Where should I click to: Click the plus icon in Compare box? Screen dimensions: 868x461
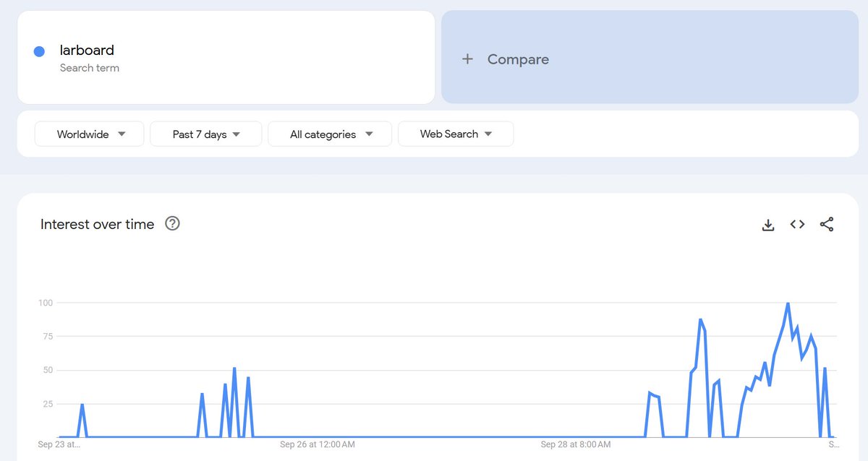(x=467, y=59)
